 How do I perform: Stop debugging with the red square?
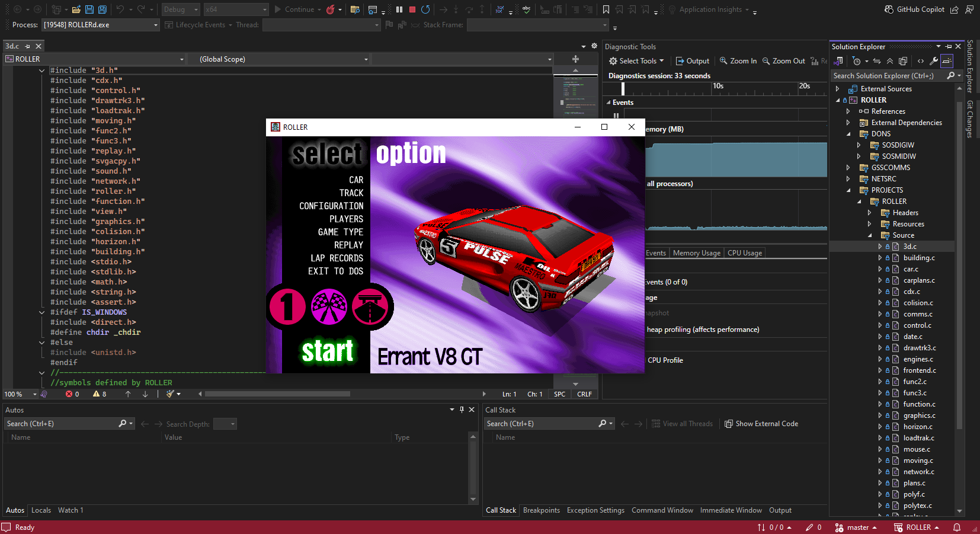click(412, 9)
